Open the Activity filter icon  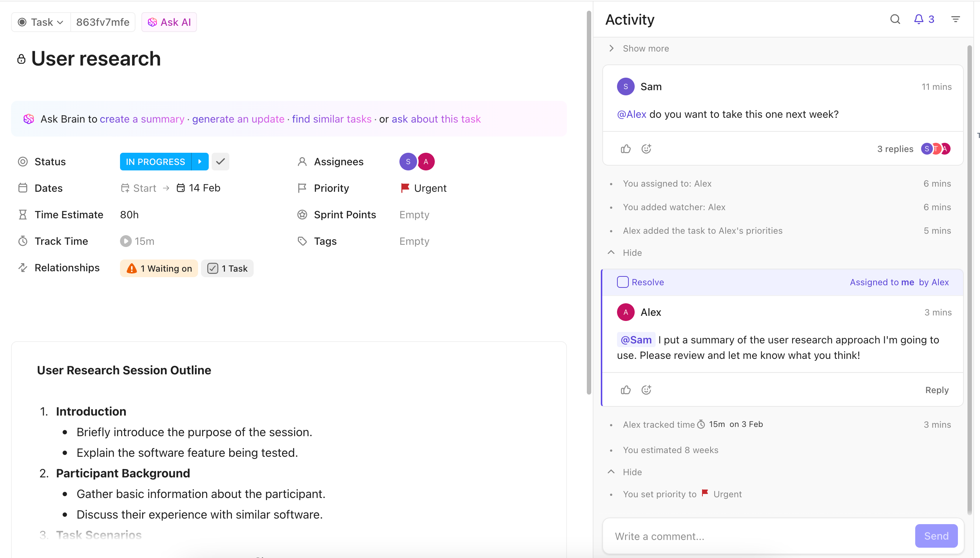[955, 19]
